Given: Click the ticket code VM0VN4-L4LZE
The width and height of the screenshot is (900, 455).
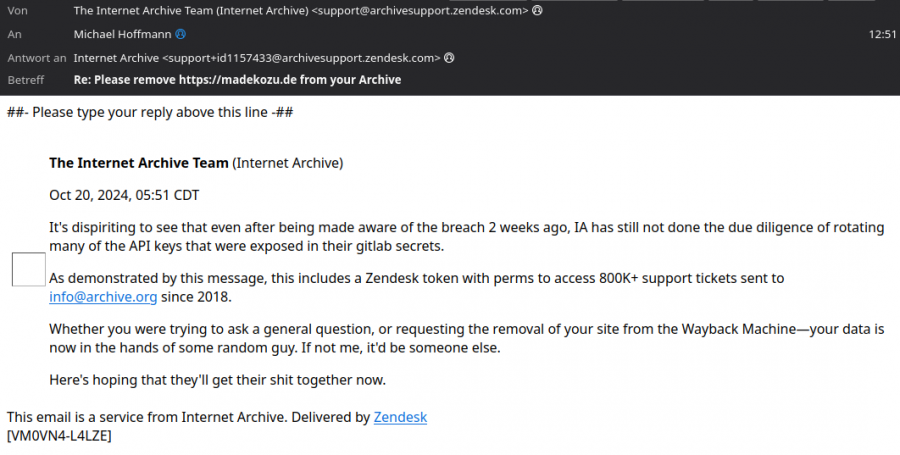Looking at the screenshot, I should tap(59, 435).
